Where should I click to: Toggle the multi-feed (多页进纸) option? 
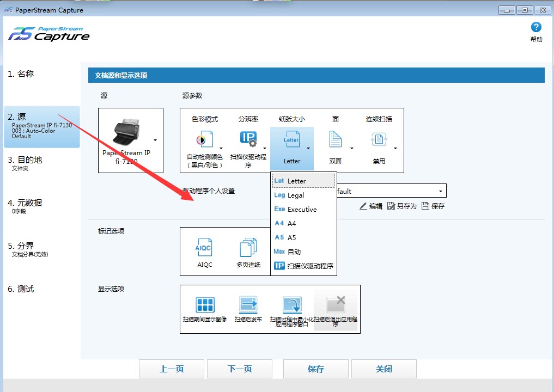pos(248,252)
